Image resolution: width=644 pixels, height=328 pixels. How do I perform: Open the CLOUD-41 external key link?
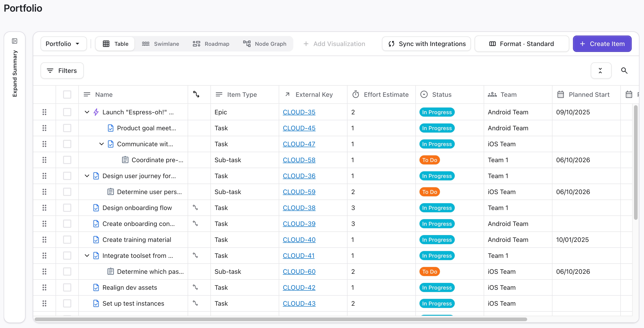click(299, 256)
